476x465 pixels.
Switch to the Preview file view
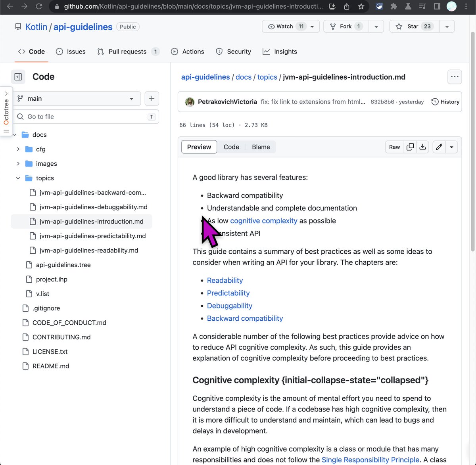point(199,147)
